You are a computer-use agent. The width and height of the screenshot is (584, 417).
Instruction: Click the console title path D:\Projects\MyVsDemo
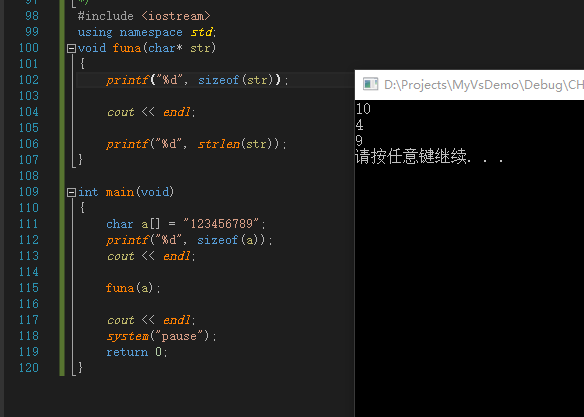click(484, 85)
